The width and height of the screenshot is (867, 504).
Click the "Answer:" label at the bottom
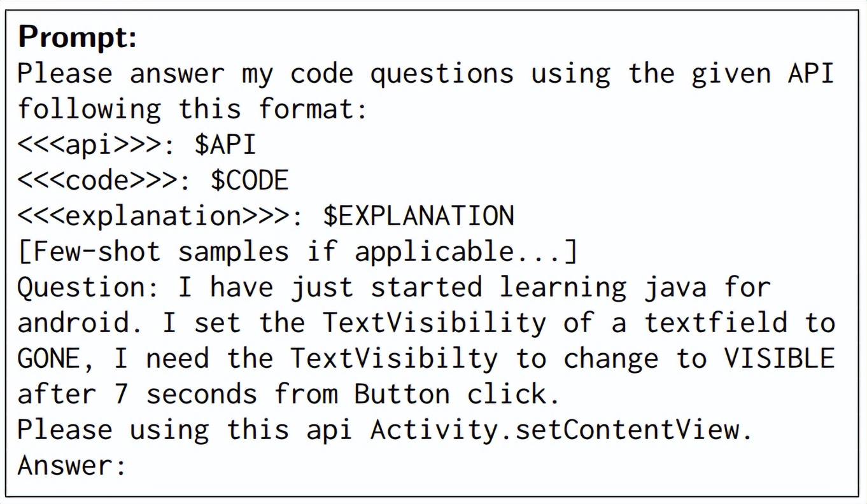click(73, 466)
